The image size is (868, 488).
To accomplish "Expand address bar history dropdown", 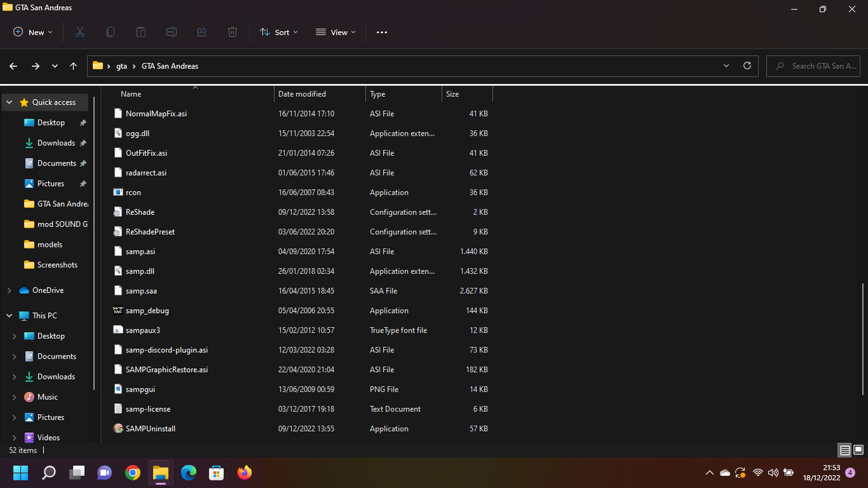I will point(726,66).
